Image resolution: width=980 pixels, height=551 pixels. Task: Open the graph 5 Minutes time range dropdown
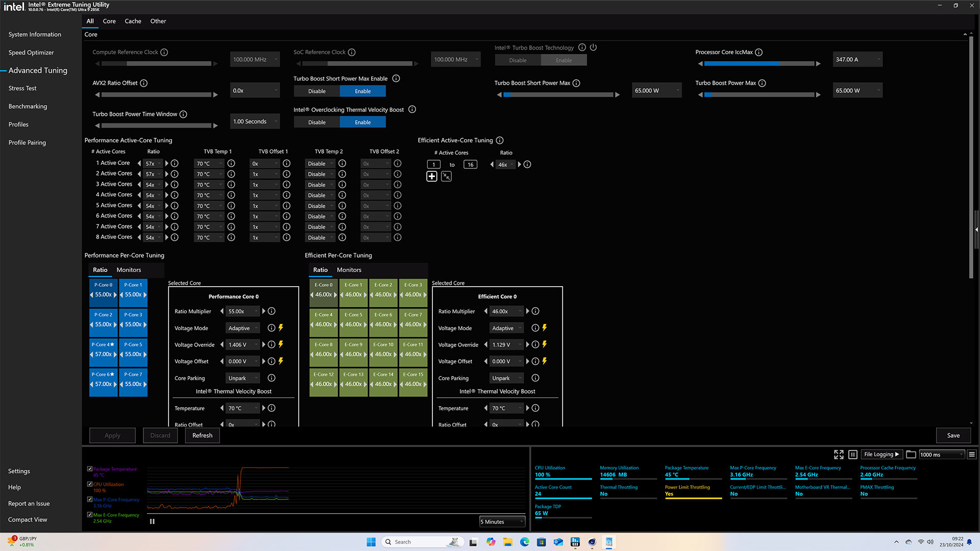pyautogui.click(x=502, y=521)
